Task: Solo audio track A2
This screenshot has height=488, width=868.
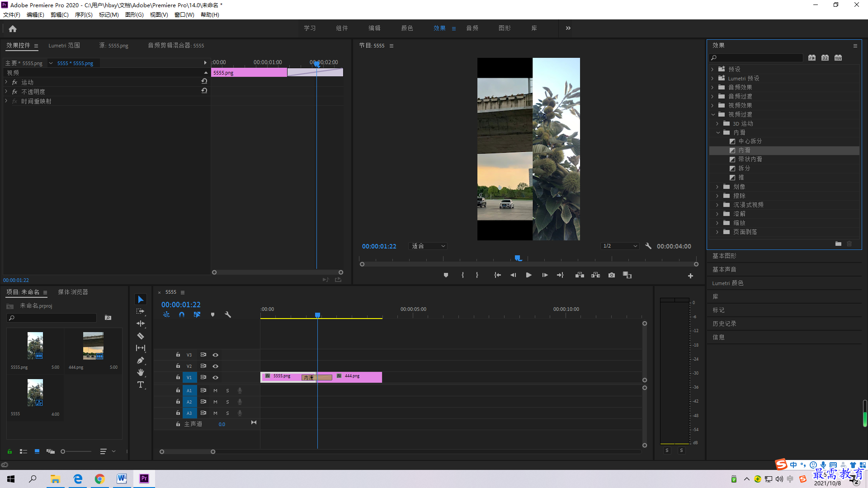Action: click(227, 402)
